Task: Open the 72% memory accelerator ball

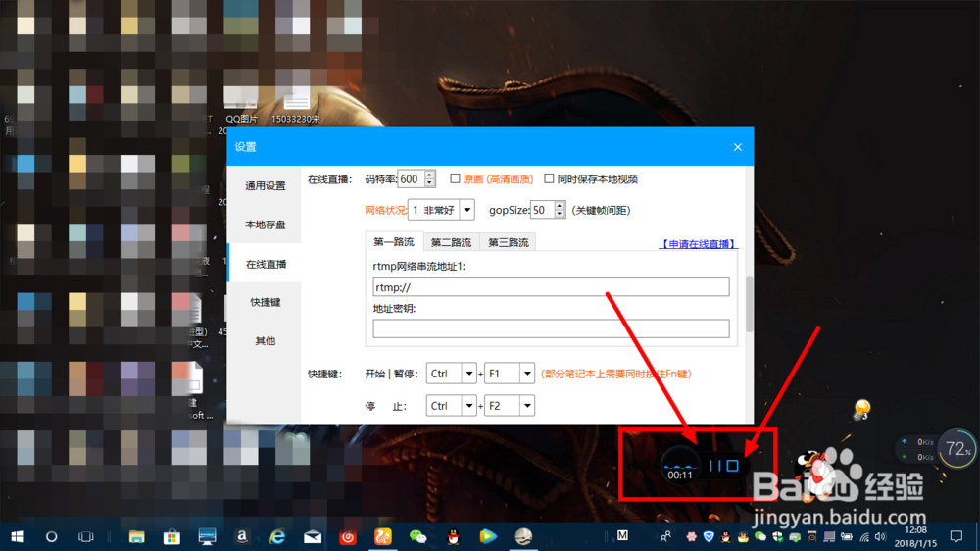Action: 956,448
